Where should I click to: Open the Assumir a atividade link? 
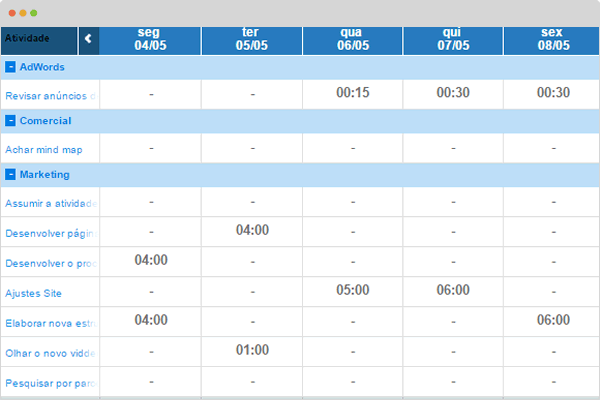(51, 203)
